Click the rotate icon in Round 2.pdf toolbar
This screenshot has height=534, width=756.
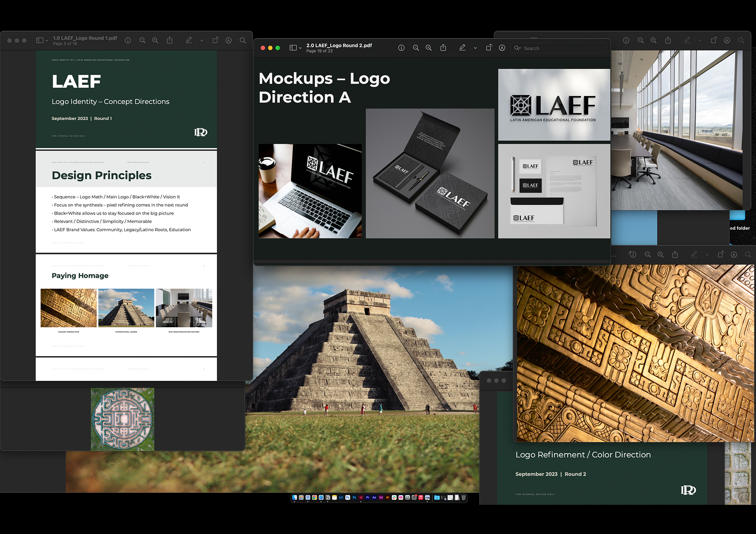pyautogui.click(x=489, y=48)
